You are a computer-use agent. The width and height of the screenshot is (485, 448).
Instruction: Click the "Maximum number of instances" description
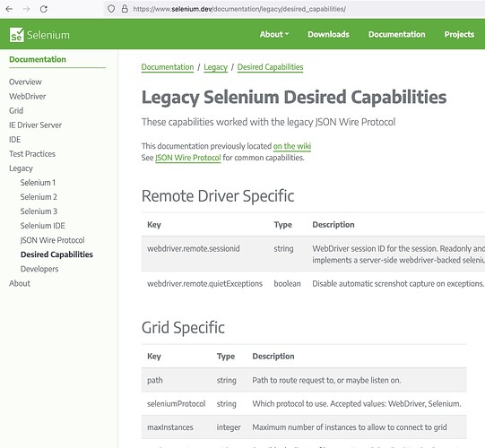350,427
